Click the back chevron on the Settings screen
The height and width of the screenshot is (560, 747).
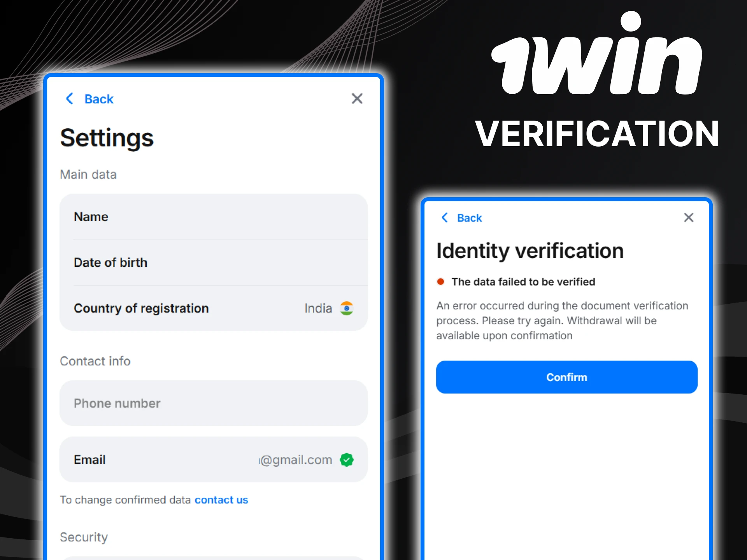point(70,99)
